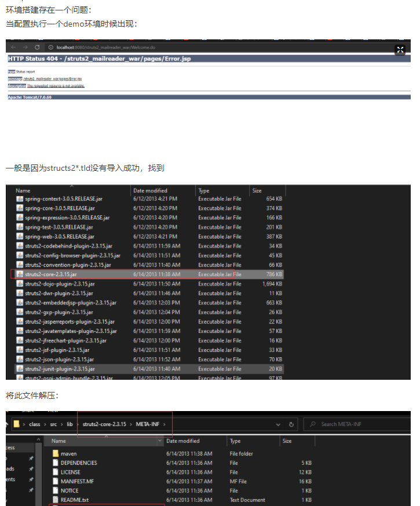Click the jar icon of struts2-junit-plugin-2.3.15.jar
Image resolution: width=420 pixels, height=506 pixels.
point(20,369)
